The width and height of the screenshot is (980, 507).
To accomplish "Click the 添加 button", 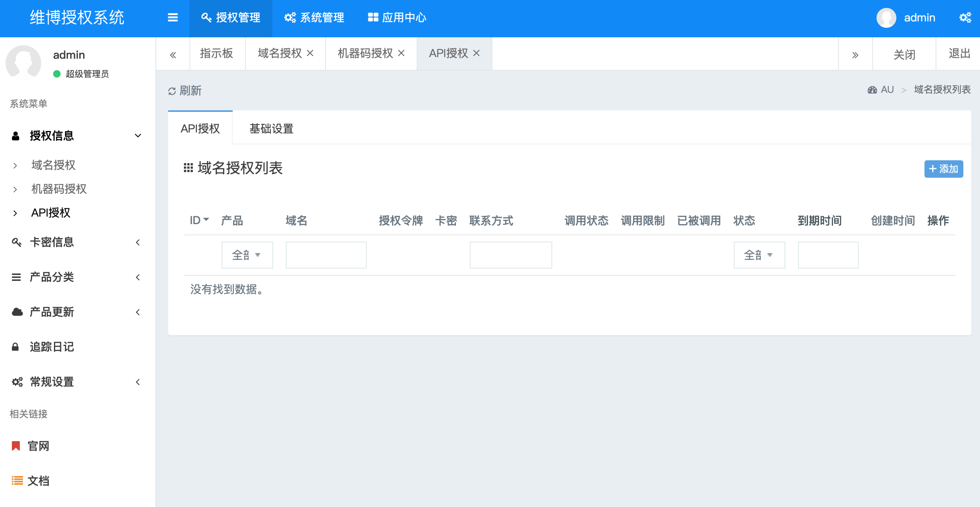I will click(944, 169).
